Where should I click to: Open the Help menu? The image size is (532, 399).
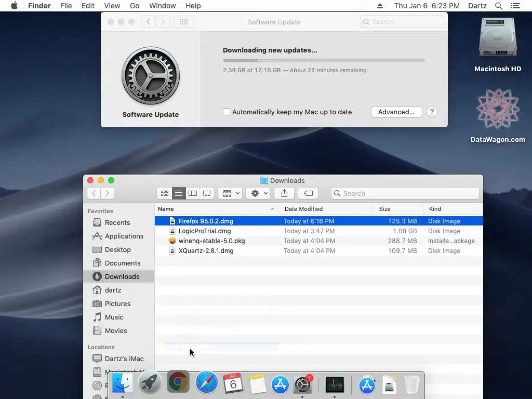(x=193, y=6)
